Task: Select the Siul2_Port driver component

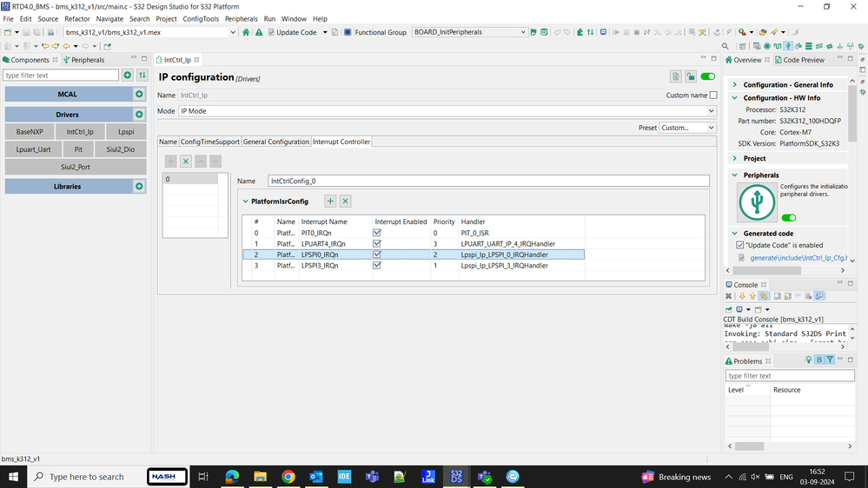Action: (76, 167)
